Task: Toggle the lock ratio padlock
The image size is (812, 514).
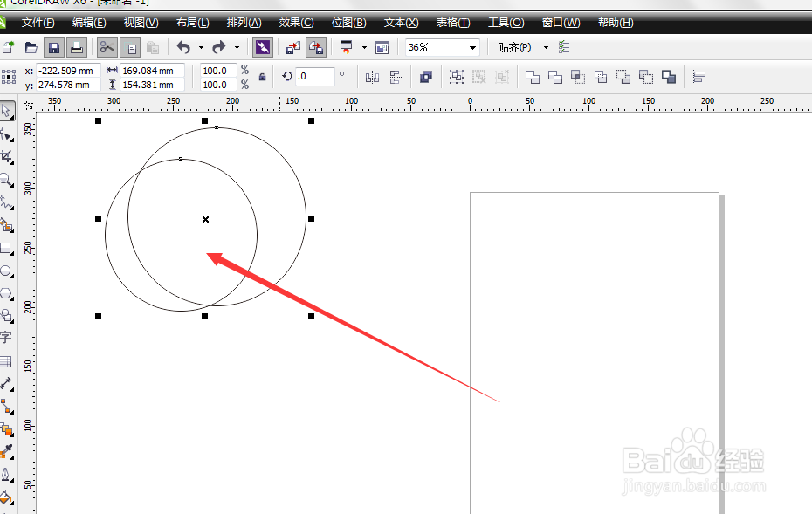Action: click(x=263, y=77)
